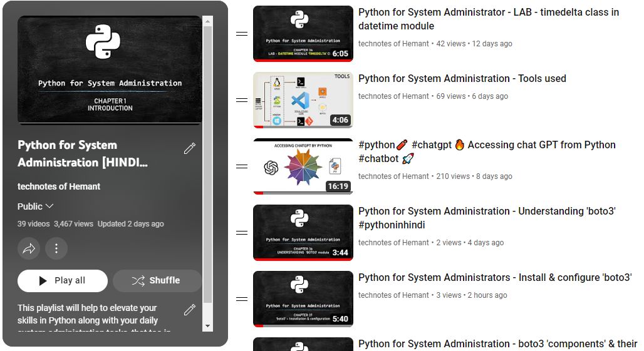This screenshot has height=351, width=644.
Task: Click '69 views' under Tools used video
Action: tap(451, 96)
